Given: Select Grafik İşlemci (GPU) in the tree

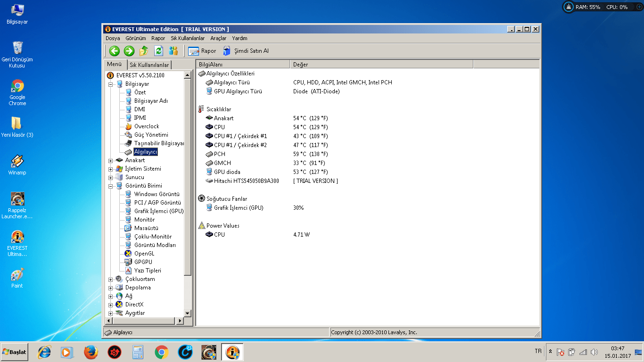Looking at the screenshot, I should point(159,211).
